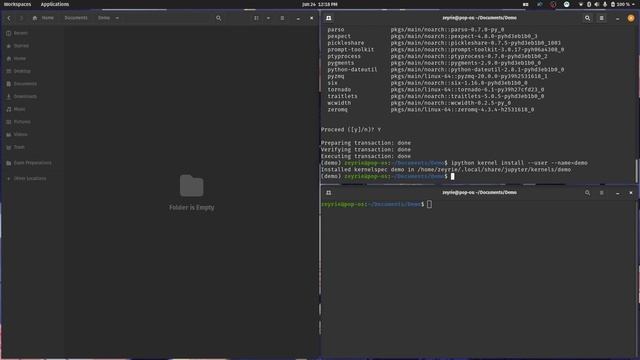
Task: Click the 'zeromq' package row
Action: [431, 109]
